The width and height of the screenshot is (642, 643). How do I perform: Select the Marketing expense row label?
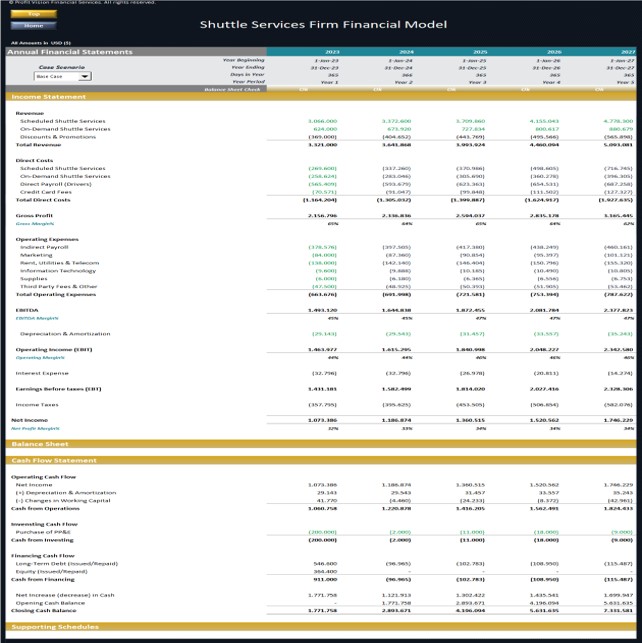[x=36, y=255]
